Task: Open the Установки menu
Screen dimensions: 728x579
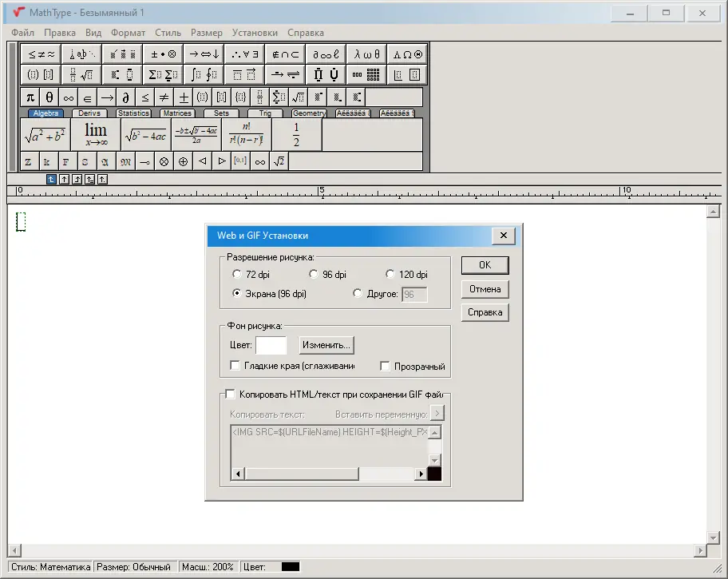Action: click(255, 33)
